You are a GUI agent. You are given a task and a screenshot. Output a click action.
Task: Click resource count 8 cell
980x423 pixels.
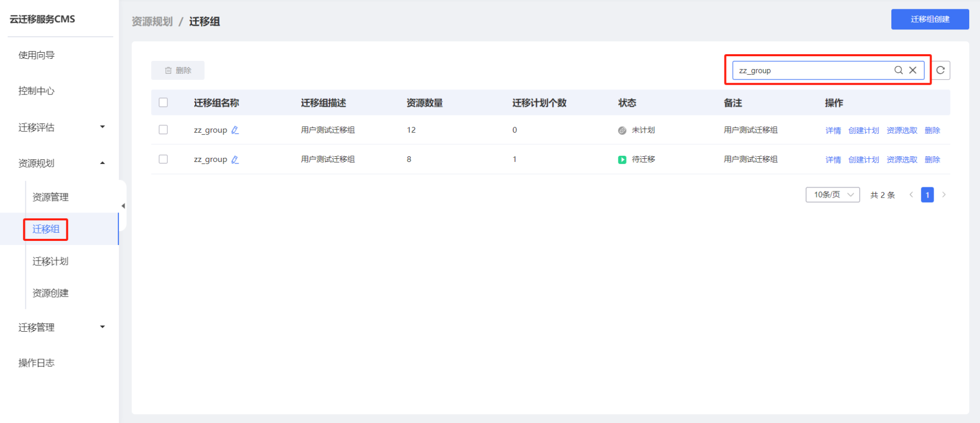409,159
